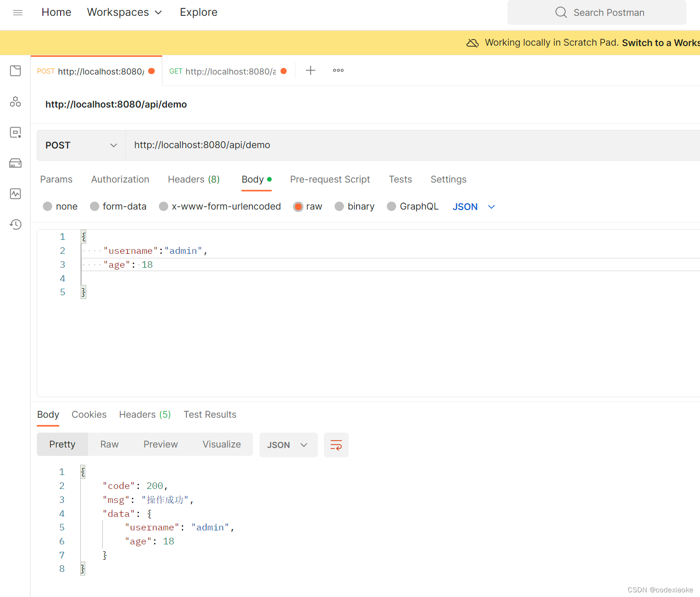Select the Visualize response view
This screenshot has width=700, height=597.
click(x=222, y=445)
